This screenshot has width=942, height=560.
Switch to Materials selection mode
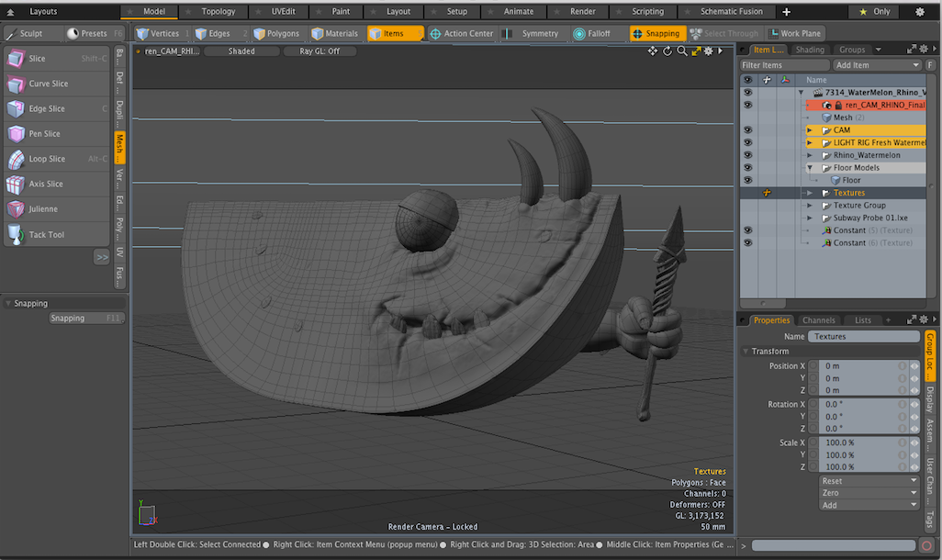tap(336, 34)
